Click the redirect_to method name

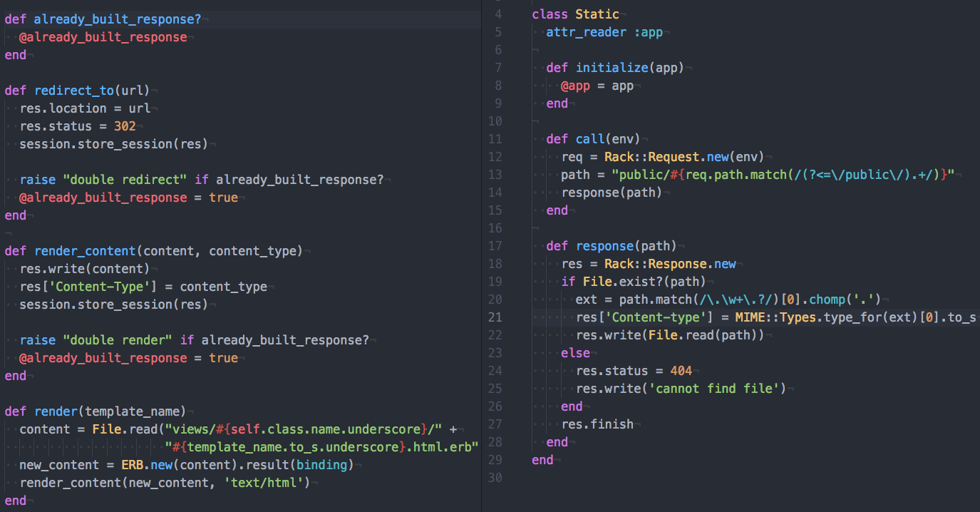coord(74,91)
